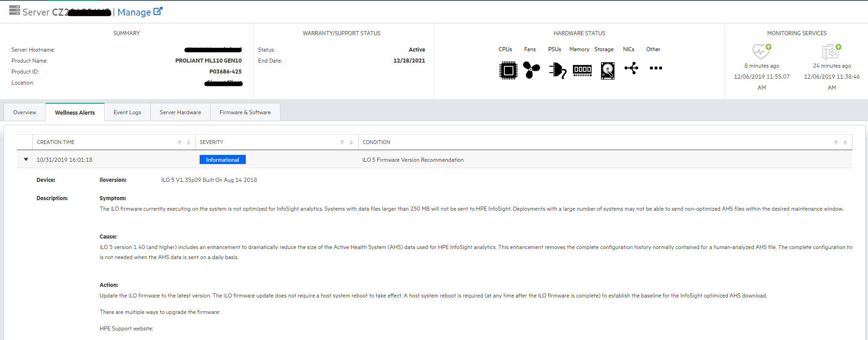Sort by Severity column arrows
The width and height of the screenshot is (868, 340).
[351, 143]
